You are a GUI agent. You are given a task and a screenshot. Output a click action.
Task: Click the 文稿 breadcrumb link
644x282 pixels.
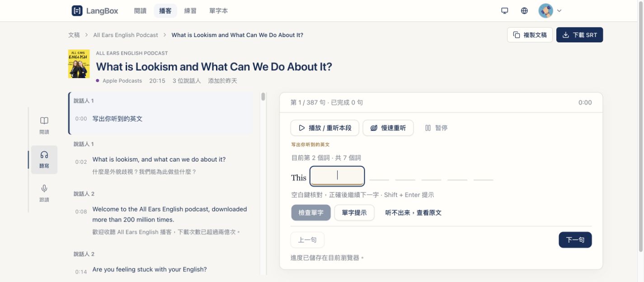(74, 35)
